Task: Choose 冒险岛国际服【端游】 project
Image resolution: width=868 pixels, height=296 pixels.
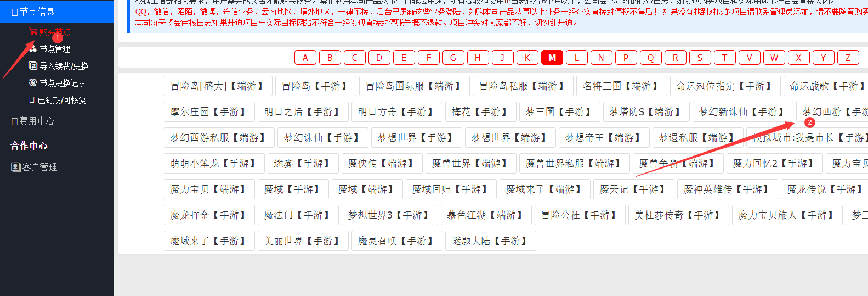Action: coord(415,86)
